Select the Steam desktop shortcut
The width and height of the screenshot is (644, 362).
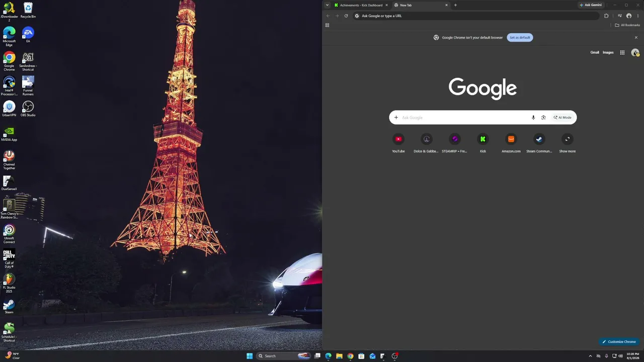(x=9, y=306)
